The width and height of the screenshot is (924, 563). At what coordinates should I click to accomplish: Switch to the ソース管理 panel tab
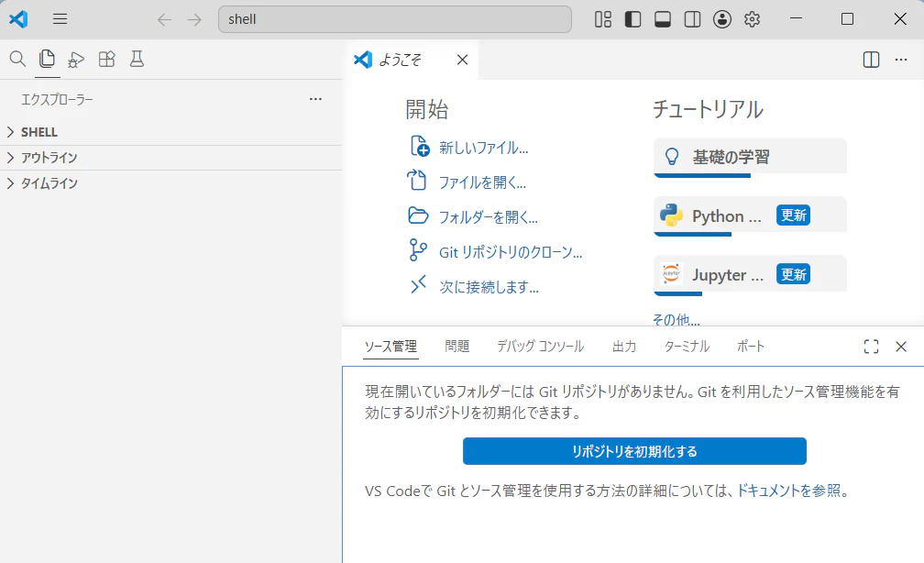[x=390, y=346]
